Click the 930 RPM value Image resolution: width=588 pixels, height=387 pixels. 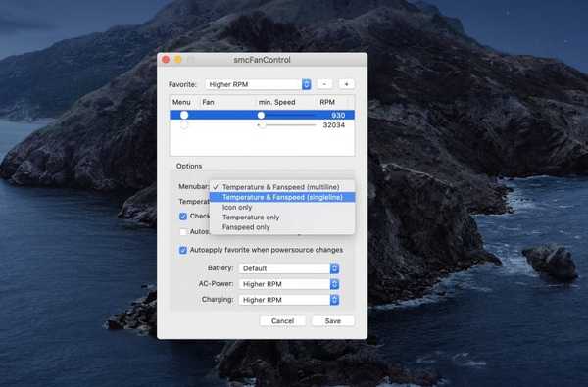[x=338, y=116]
